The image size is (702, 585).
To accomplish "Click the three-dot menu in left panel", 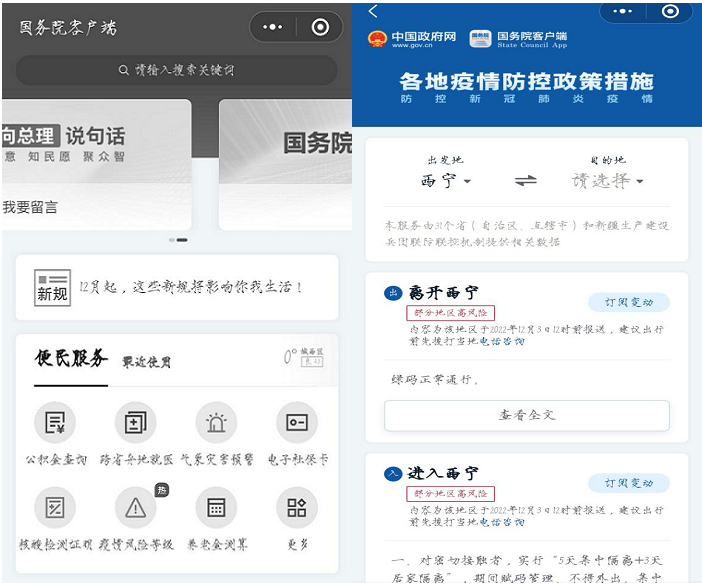I will point(273,27).
